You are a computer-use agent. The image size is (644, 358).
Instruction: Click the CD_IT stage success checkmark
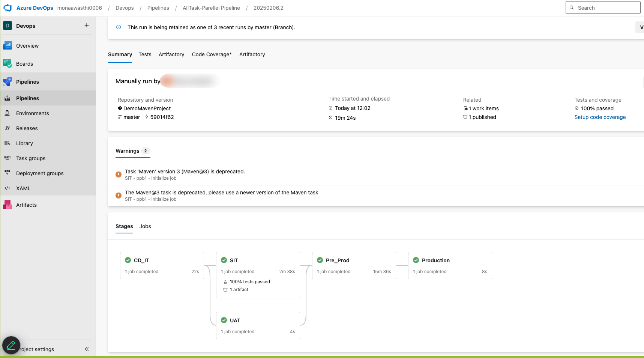(128, 260)
